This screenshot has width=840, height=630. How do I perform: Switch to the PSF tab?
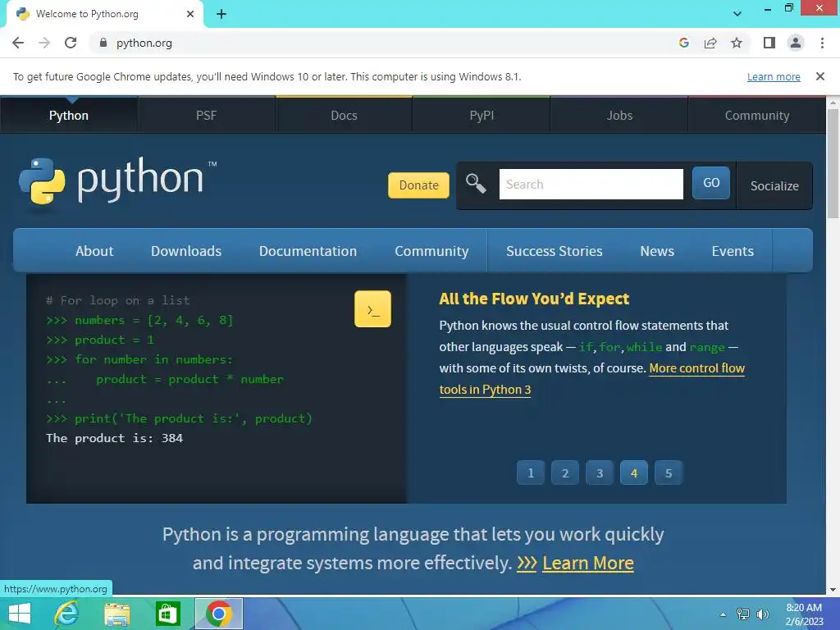pos(206,115)
